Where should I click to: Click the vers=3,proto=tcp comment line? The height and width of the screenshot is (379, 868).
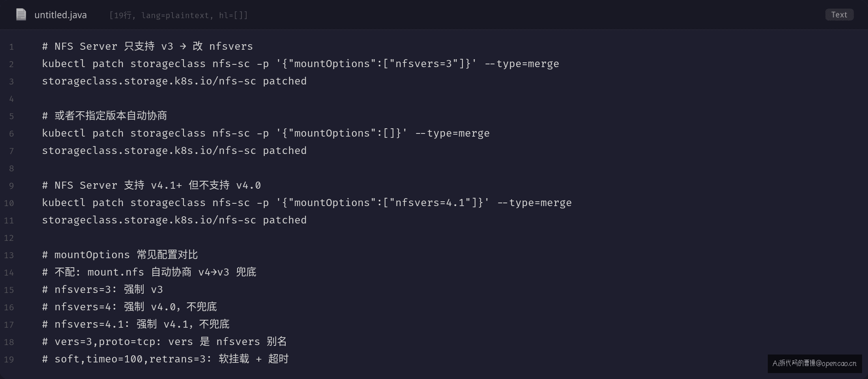[165, 342]
